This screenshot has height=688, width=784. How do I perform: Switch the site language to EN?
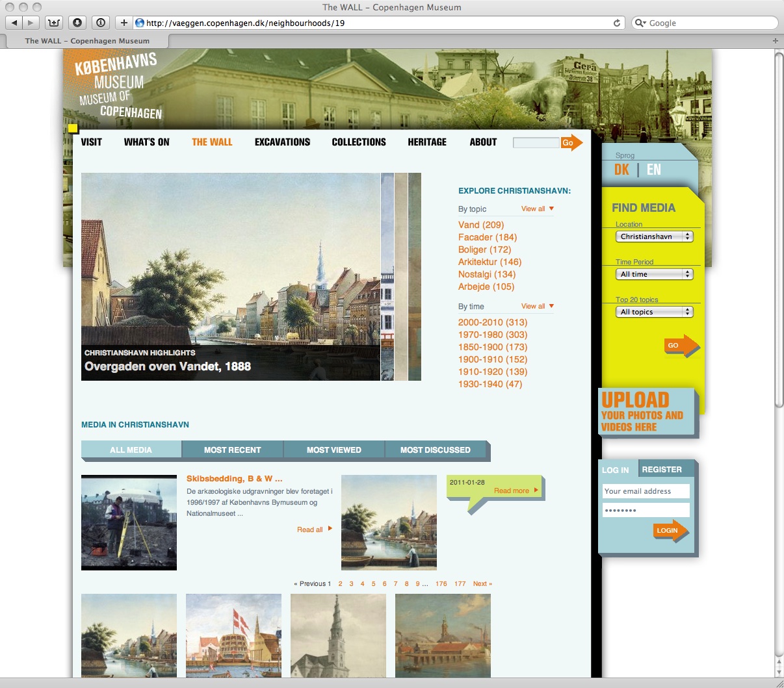654,170
